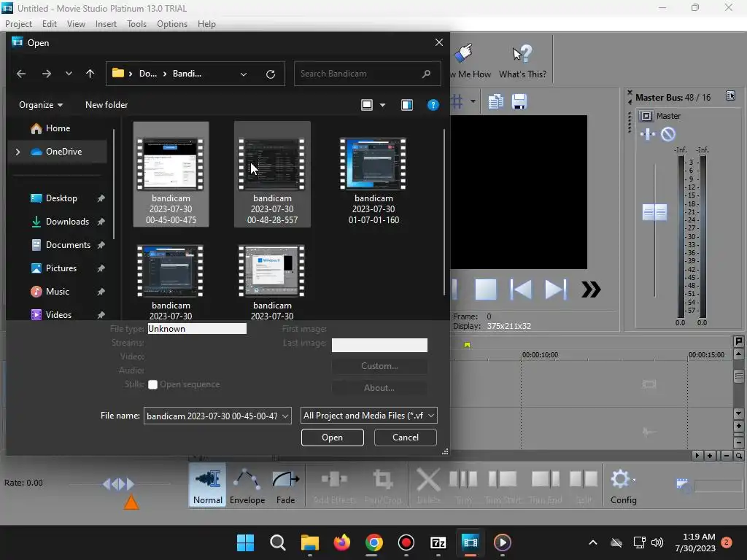Refresh the Bandicam folder listing
Viewport: 747px width, 560px height.
(271, 74)
